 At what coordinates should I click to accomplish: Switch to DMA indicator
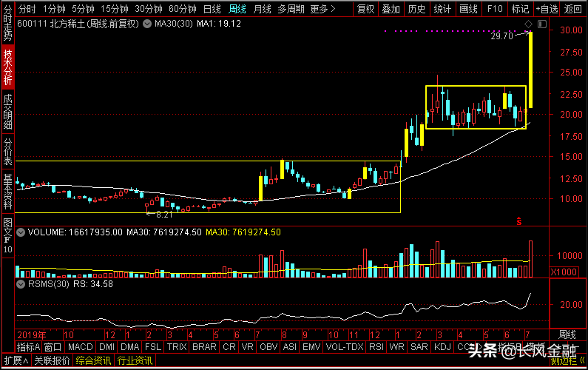129,347
